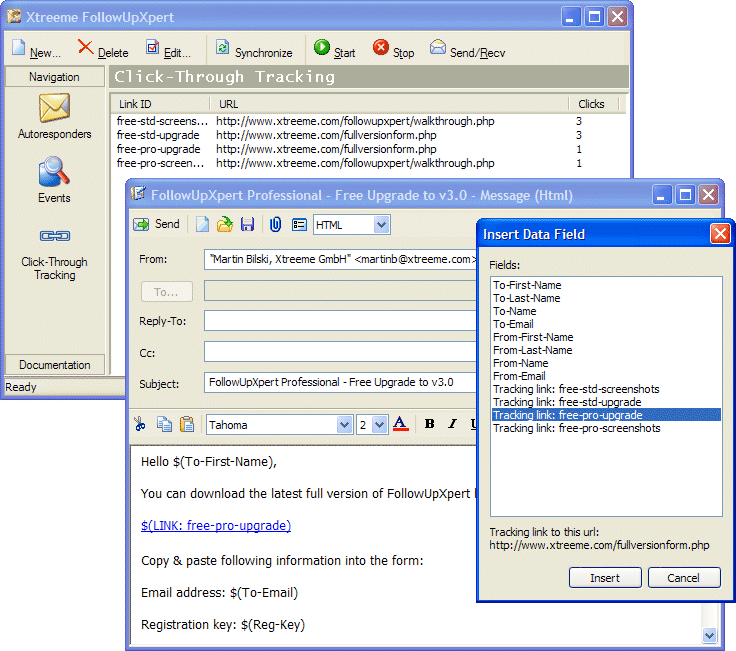Click the Synchronize toolbar icon
Image resolution: width=736 pixels, height=651 pixels.
tap(222, 47)
